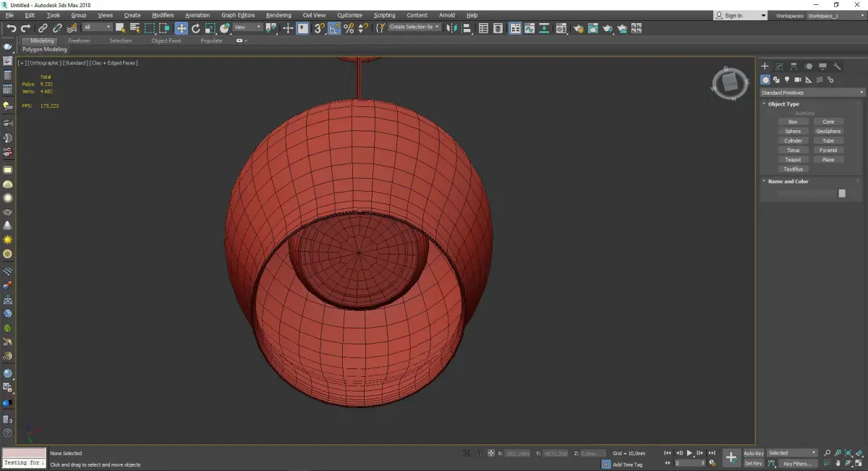This screenshot has width=868, height=471.
Task: Click the Undo arrow in the main toolbar
Action: (11, 28)
